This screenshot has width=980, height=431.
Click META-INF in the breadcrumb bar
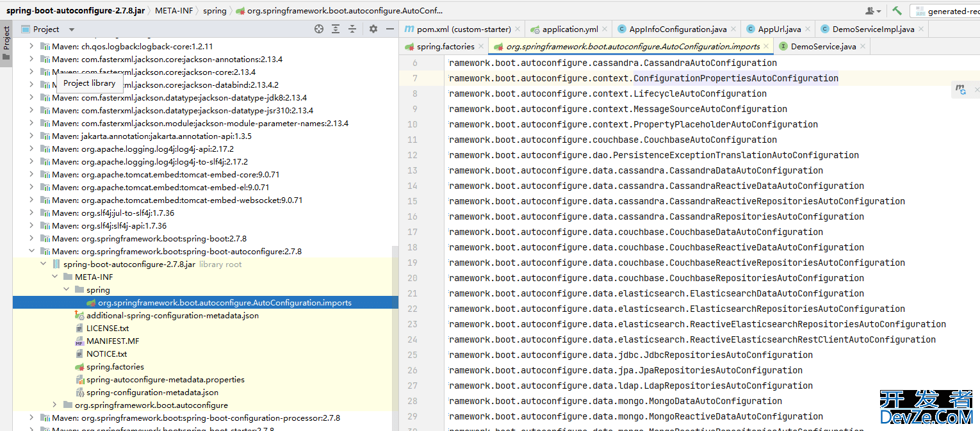(174, 11)
